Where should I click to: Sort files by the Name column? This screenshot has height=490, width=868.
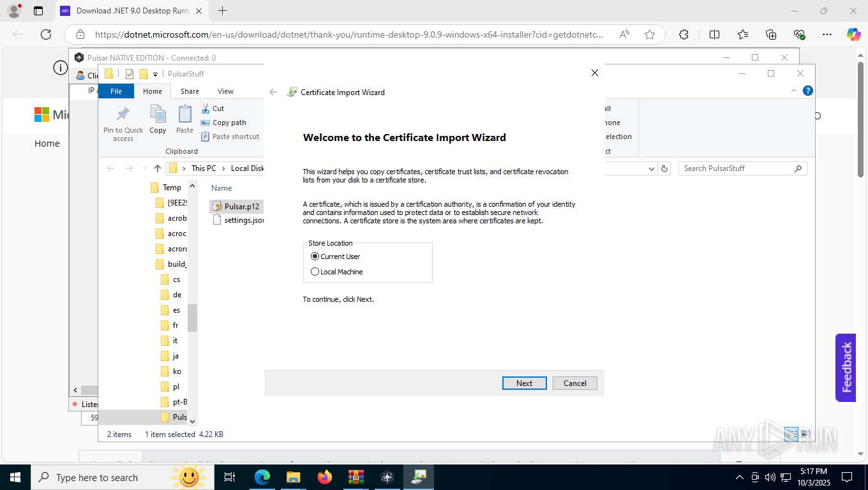click(221, 188)
